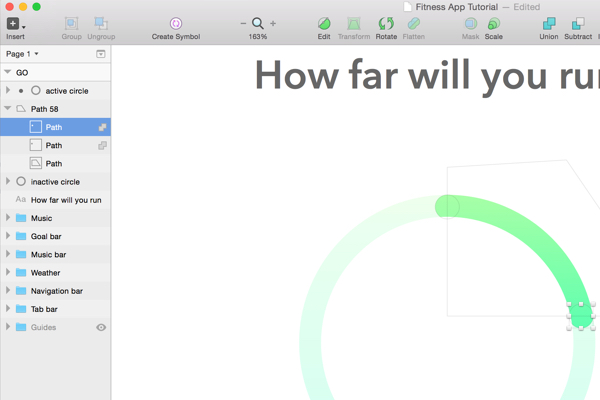Select the Music layer
Image resolution: width=600 pixels, height=400 pixels.
55,218
